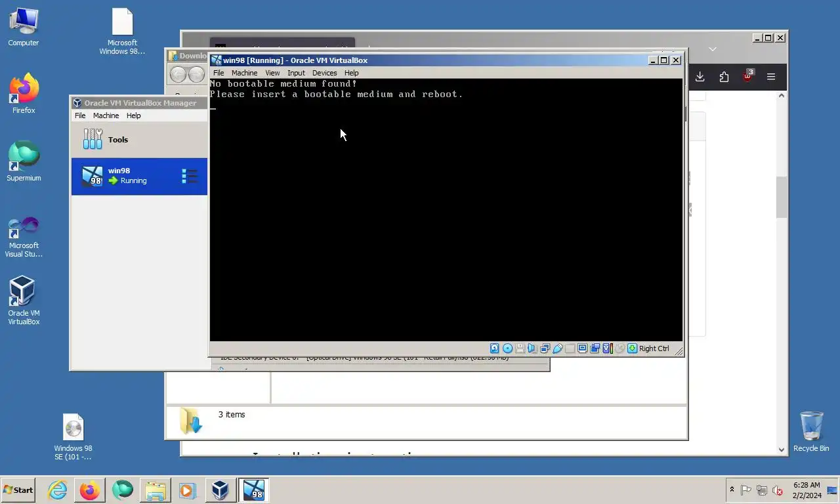Open File menu in VirtualBox Manager
Screen dimensions: 840x504
[80, 115]
